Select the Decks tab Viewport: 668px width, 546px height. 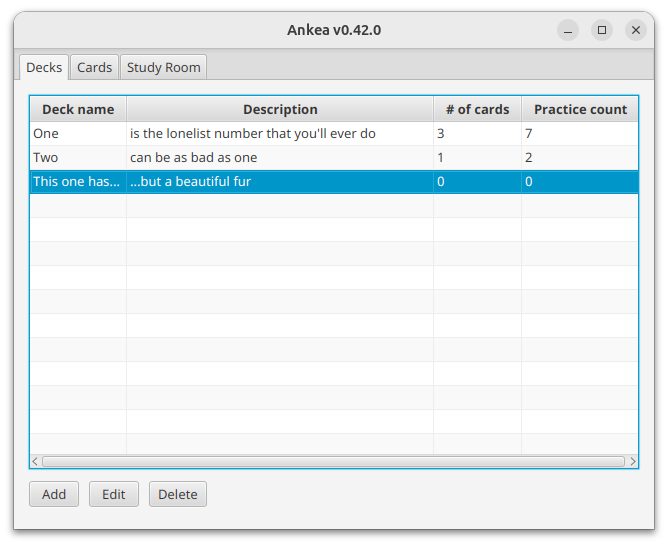44,67
